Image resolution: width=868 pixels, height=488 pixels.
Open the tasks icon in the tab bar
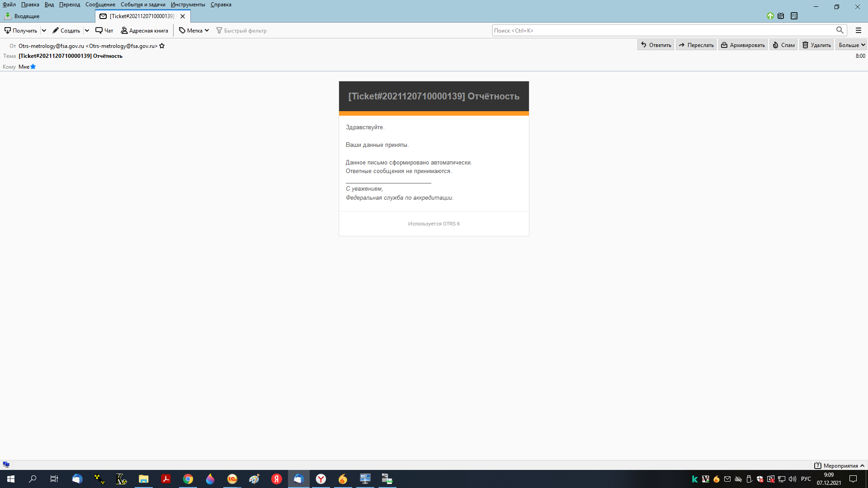(794, 16)
